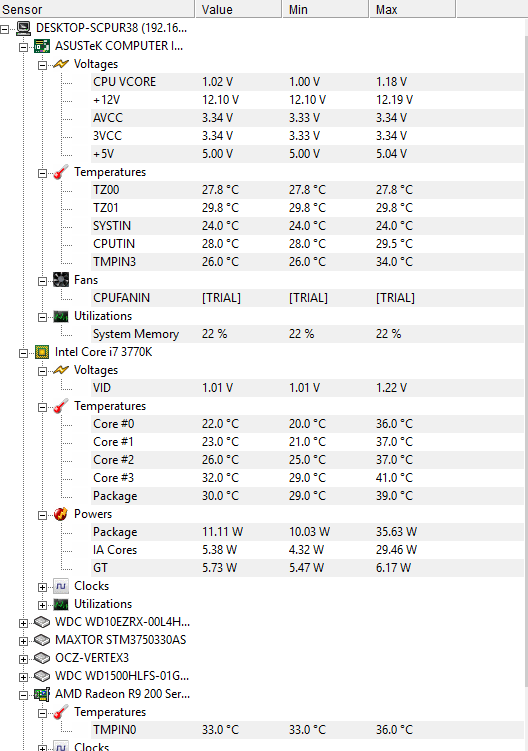Click the AMD Radeon R9 200 card icon
This screenshot has height=751, width=528.
(x=42, y=694)
